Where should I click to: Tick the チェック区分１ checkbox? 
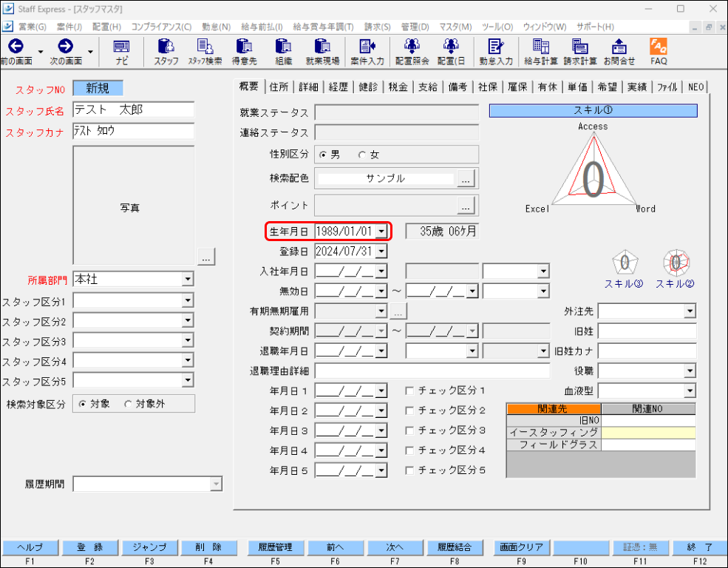click(x=409, y=391)
